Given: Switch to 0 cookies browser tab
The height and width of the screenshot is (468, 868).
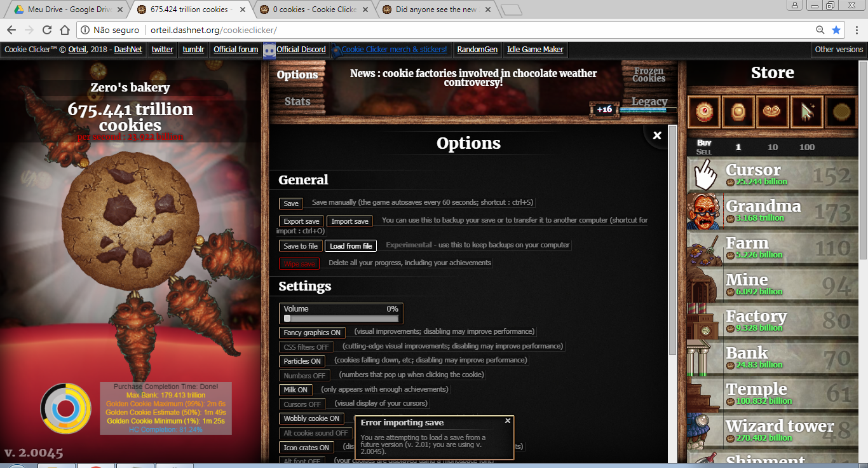Looking at the screenshot, I should tap(315, 10).
